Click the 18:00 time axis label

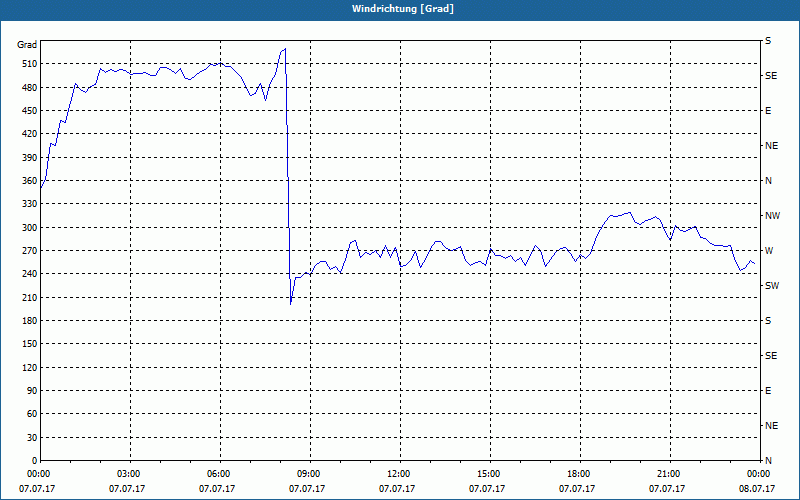click(580, 473)
